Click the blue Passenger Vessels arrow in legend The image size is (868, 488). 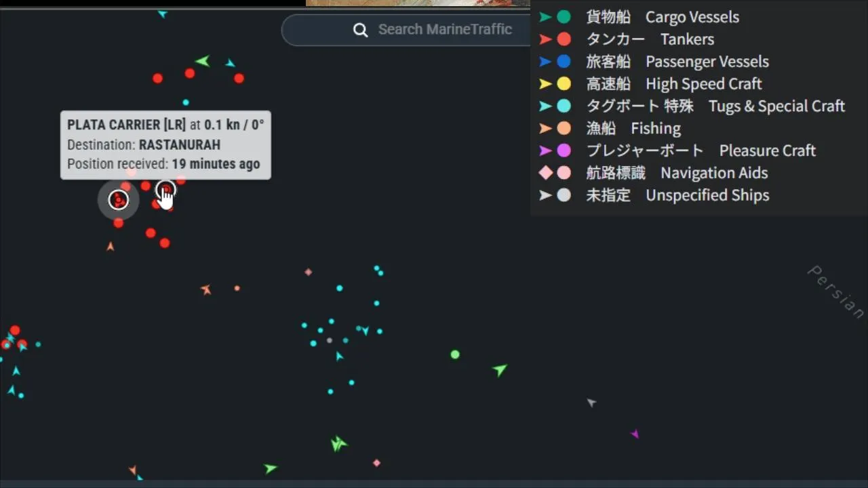[x=545, y=62]
